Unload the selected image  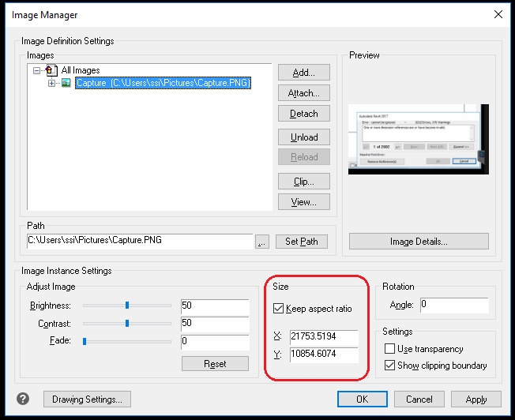click(x=304, y=137)
